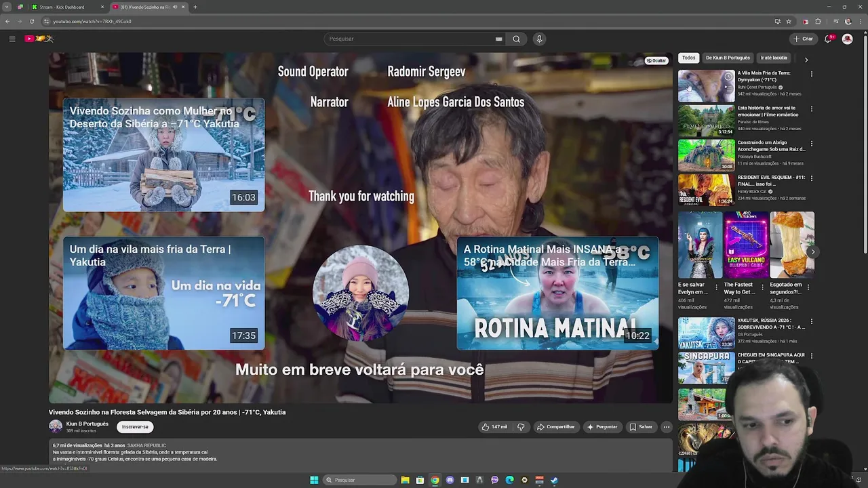Select the Ir até Iacútia chip
Viewport: 868px width, 488px height.
(x=774, y=58)
